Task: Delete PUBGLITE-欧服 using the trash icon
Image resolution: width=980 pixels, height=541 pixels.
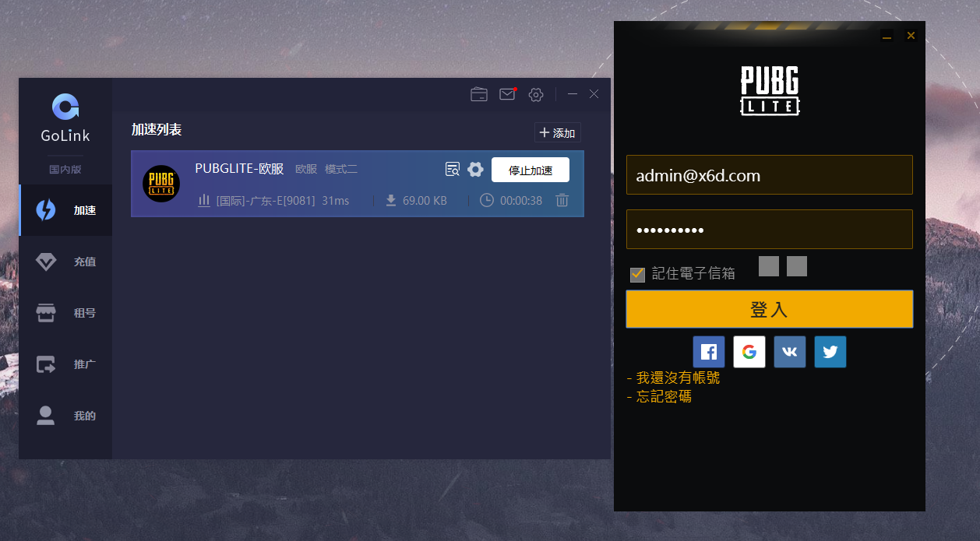Action: 562,200
